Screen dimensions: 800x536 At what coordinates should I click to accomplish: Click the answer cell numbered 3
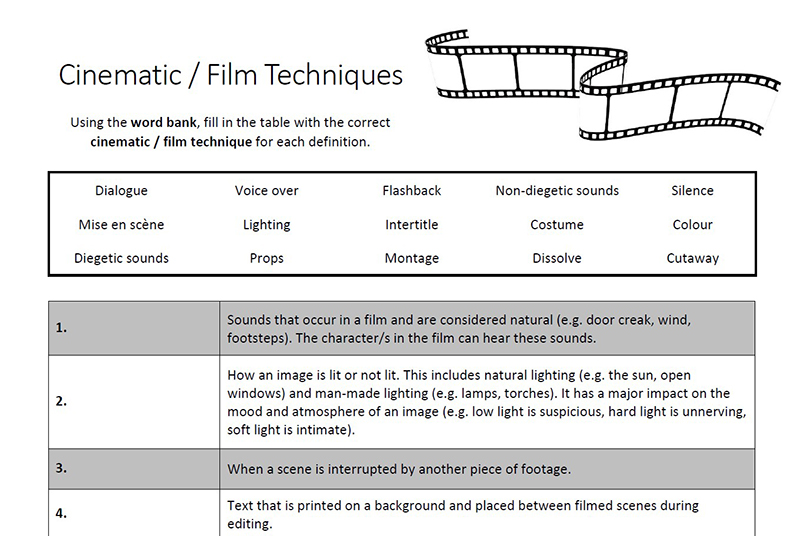click(134, 469)
